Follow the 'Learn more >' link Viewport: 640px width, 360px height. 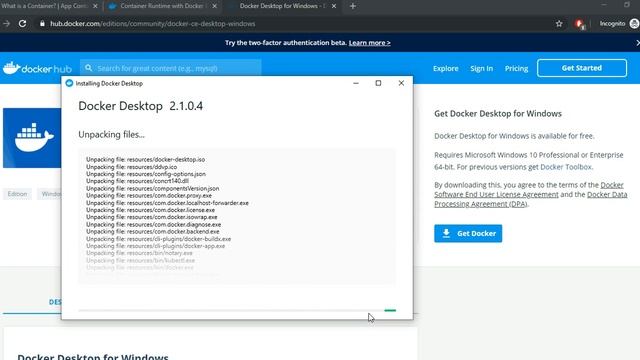click(369, 43)
